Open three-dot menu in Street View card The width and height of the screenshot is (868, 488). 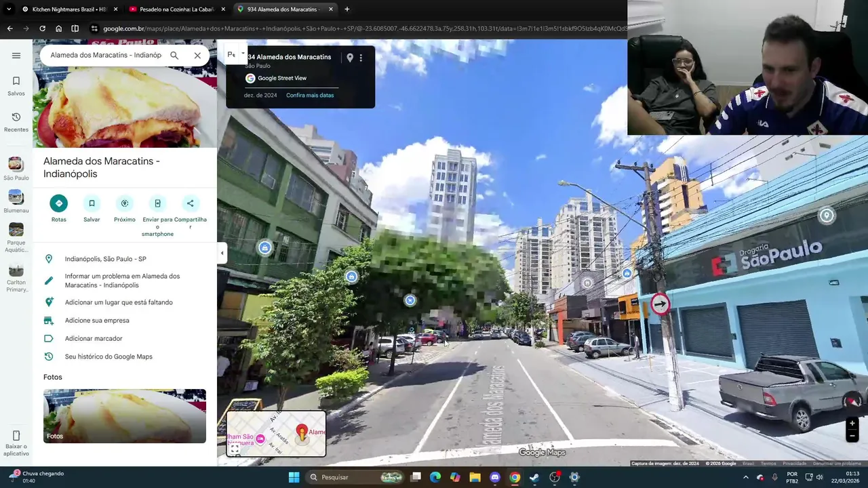tap(361, 58)
